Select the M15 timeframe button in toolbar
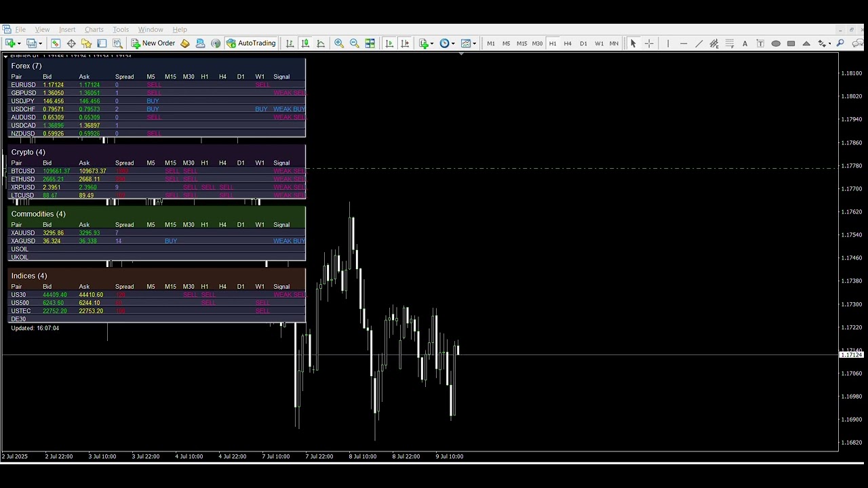This screenshot has width=868, height=488. tap(521, 43)
